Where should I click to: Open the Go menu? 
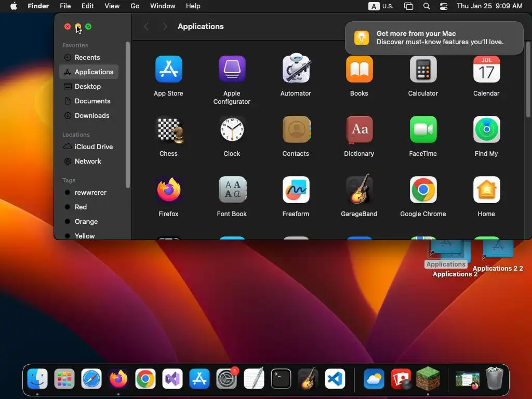pyautogui.click(x=135, y=6)
